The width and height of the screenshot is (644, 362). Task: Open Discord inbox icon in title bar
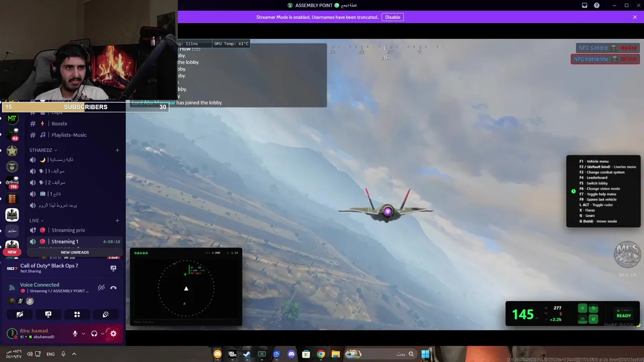pos(585,6)
